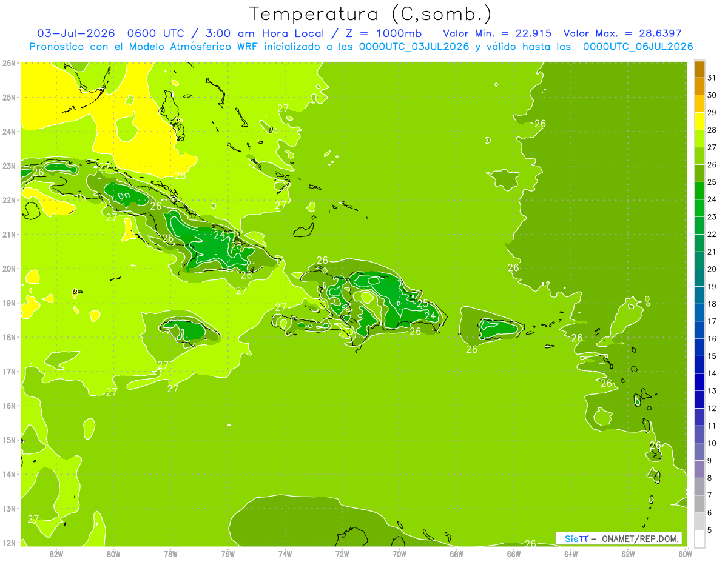Click the '15' color bar scale label
This screenshot has width=728, height=562.
712,356
